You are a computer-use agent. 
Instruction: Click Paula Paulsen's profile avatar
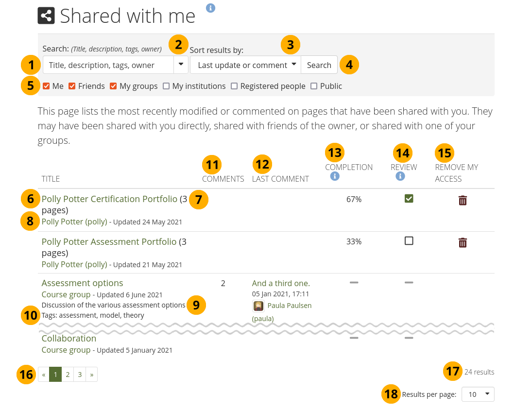258,306
